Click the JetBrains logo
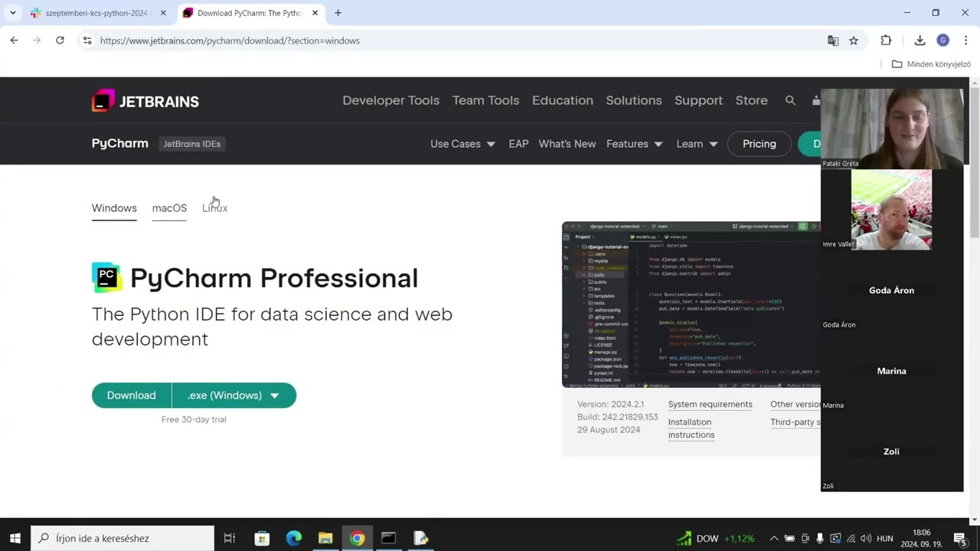 click(145, 101)
